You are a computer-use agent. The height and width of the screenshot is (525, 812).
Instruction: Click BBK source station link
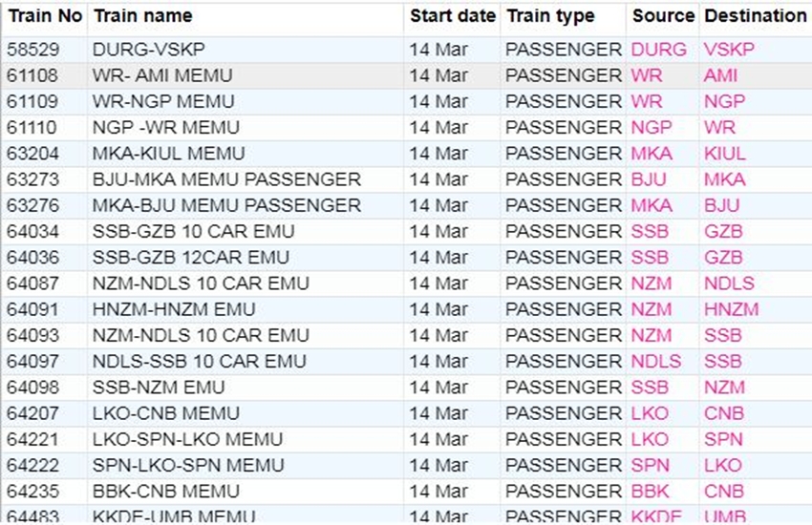pos(650,492)
